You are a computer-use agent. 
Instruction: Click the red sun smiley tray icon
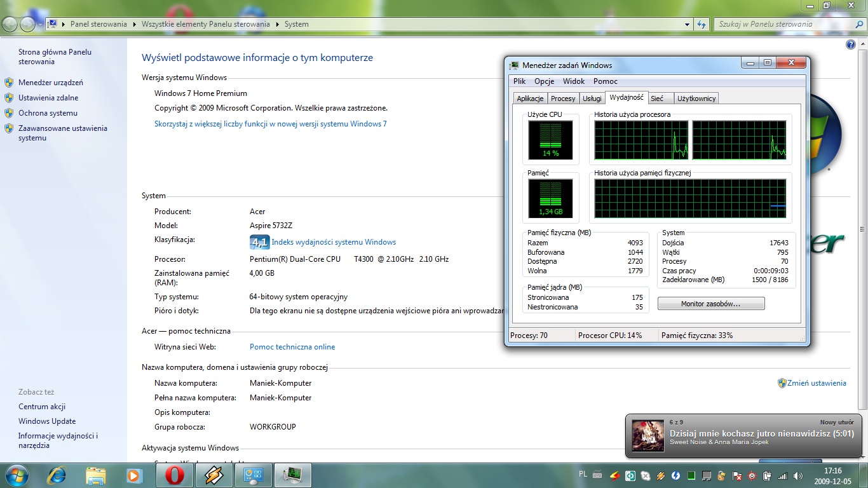point(752,475)
